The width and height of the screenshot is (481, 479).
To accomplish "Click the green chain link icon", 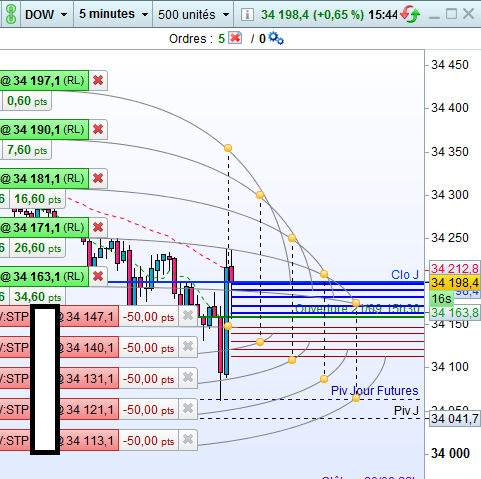I will 11,14.
